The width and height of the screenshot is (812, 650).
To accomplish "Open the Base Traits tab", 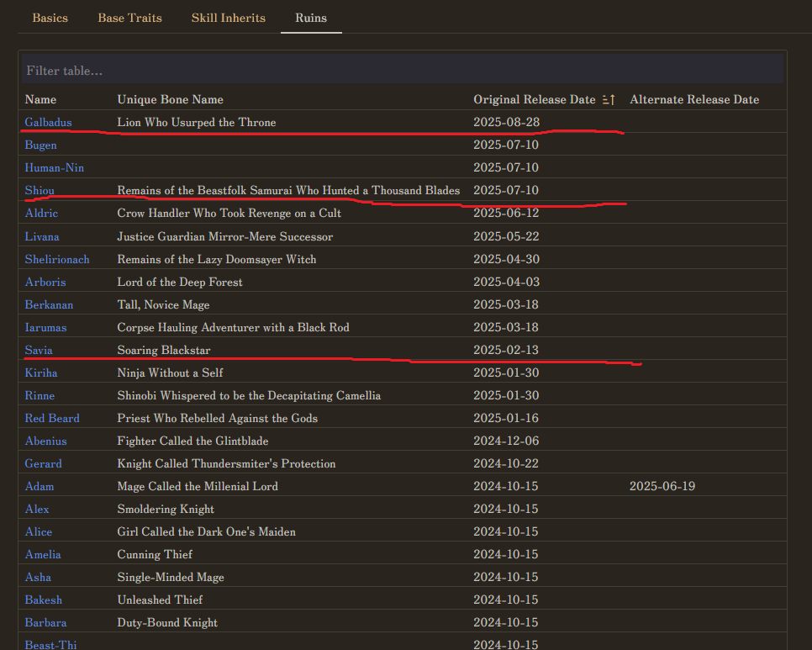I will [x=129, y=18].
